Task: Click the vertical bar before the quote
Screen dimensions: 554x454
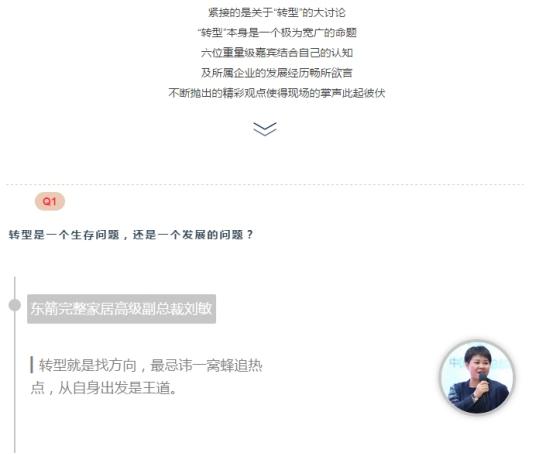Action: [32, 365]
